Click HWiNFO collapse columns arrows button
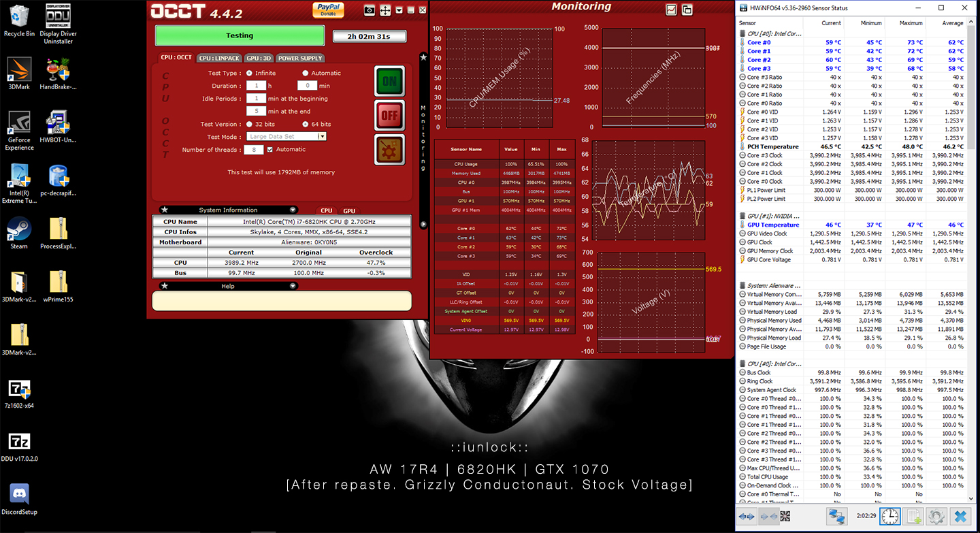 [x=768, y=517]
